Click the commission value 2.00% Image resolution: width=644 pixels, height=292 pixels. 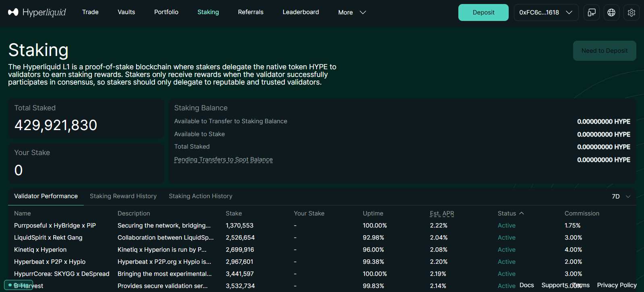tap(574, 262)
